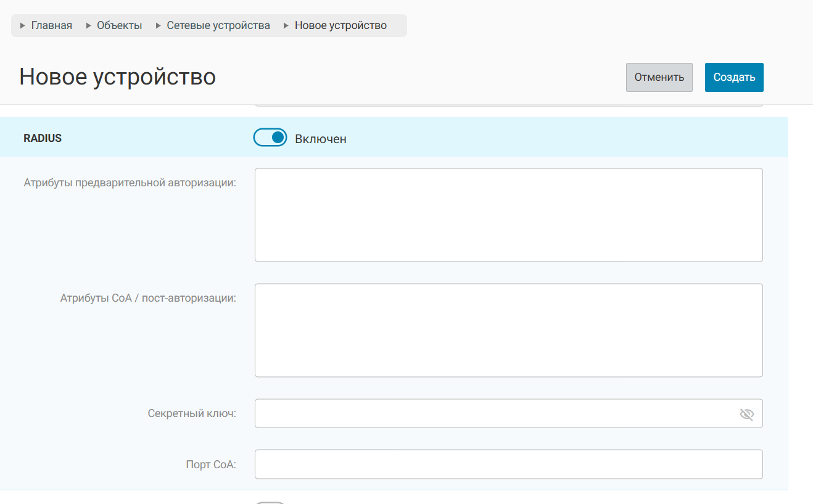Click the triangle before Новое устройство breadcrumb
This screenshot has width=813, height=504.
[286, 26]
